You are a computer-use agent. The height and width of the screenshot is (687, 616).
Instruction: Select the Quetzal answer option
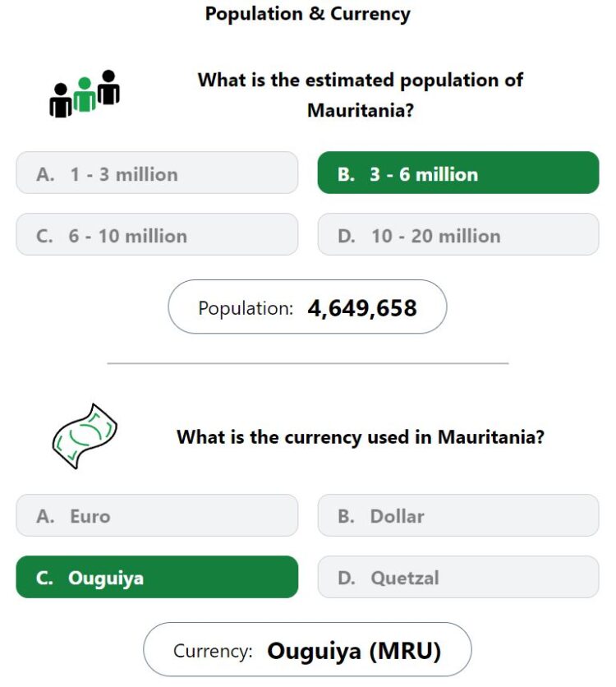[458, 577]
